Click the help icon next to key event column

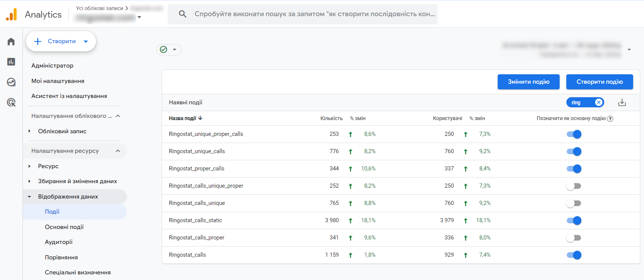pos(610,119)
